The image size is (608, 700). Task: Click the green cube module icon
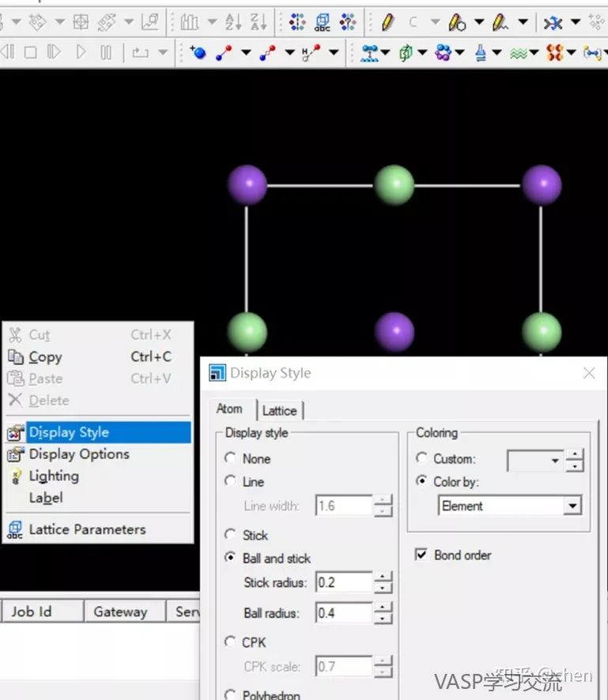point(406,53)
